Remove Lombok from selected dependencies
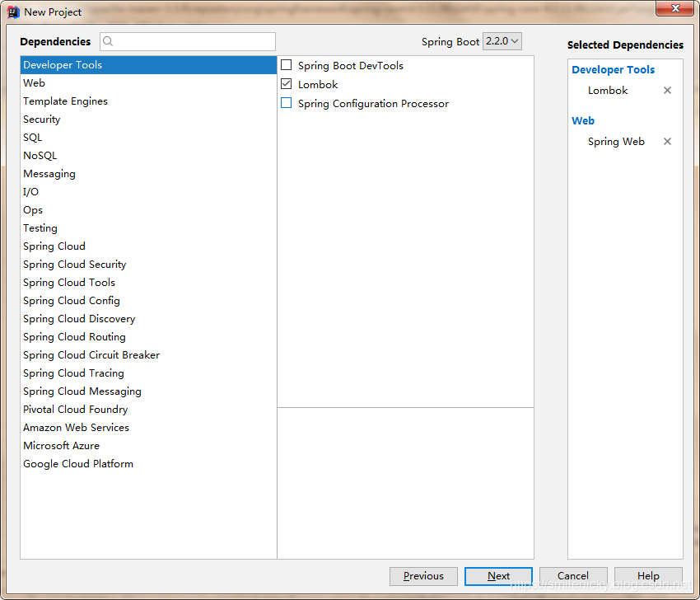 click(667, 90)
